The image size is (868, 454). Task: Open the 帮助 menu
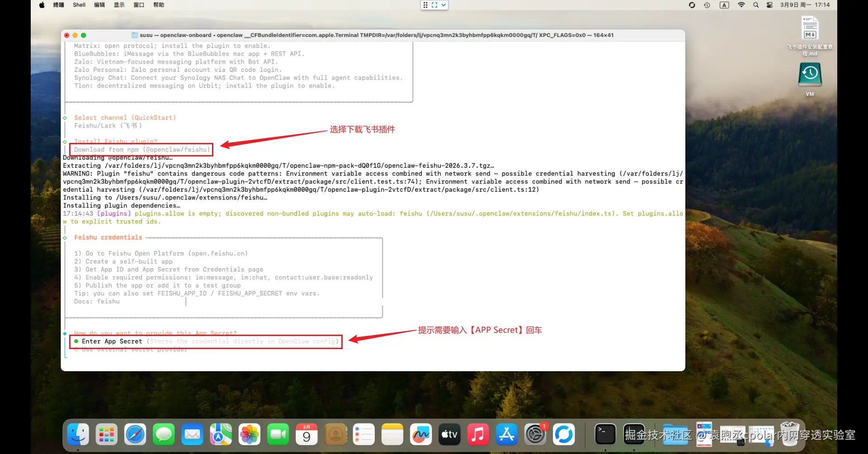(x=159, y=5)
